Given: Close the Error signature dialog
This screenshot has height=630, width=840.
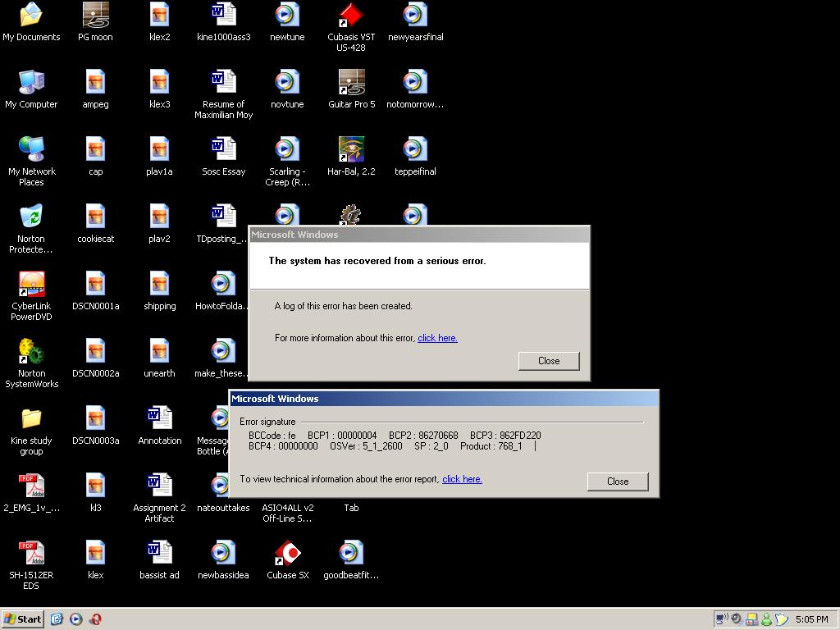Looking at the screenshot, I should (x=618, y=482).
